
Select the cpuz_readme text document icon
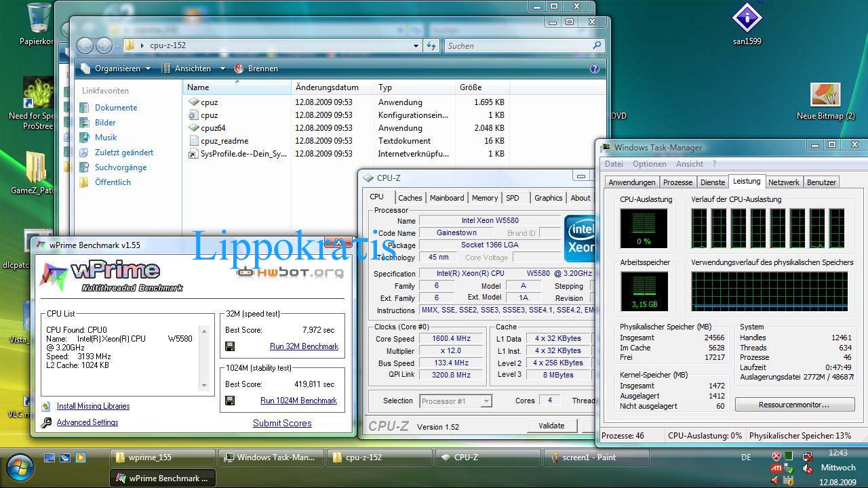193,141
